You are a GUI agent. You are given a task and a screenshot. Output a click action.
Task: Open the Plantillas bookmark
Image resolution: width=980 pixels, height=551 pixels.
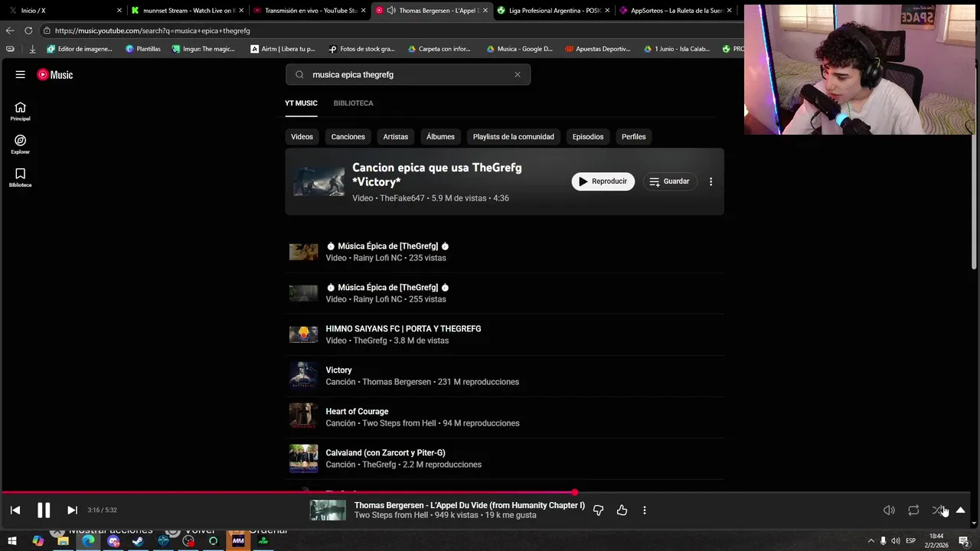(143, 48)
